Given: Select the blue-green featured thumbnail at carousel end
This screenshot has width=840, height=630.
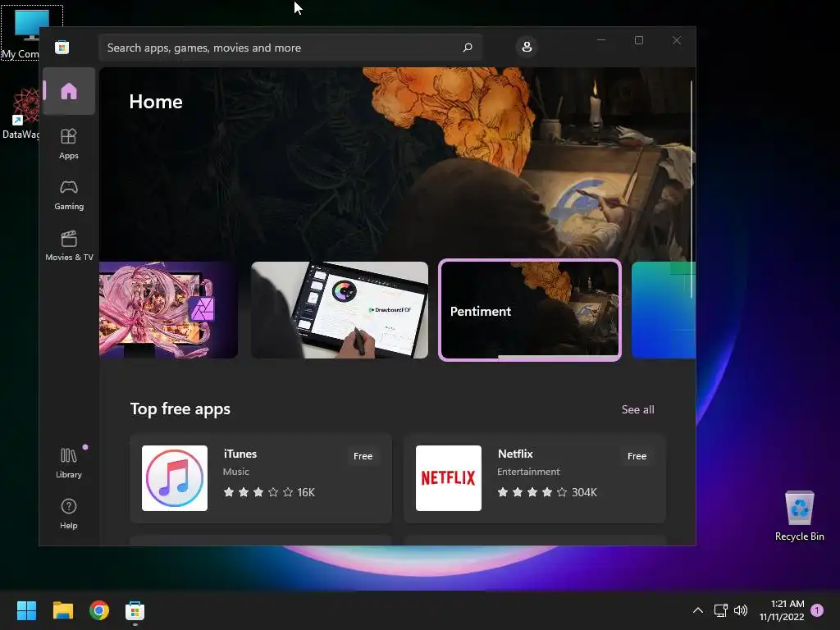Looking at the screenshot, I should tap(663, 309).
